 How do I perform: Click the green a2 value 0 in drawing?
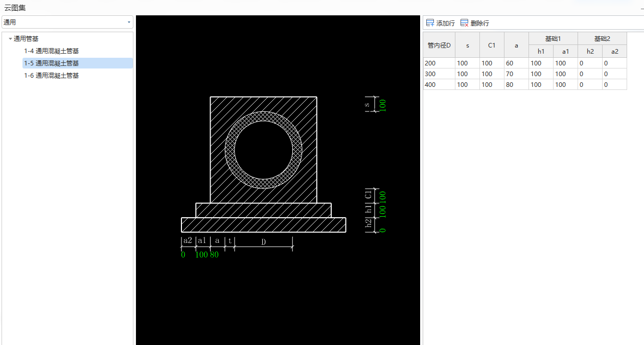coord(183,255)
